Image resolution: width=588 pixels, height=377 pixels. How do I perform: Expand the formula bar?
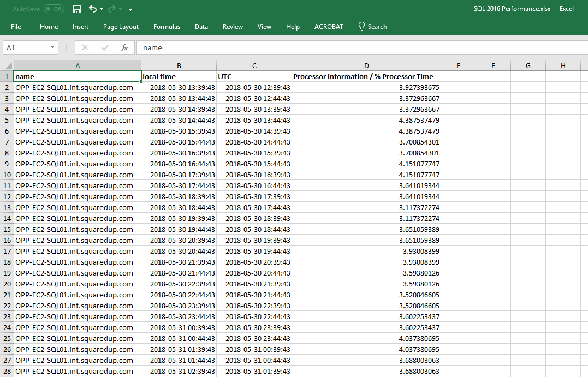(584, 47)
